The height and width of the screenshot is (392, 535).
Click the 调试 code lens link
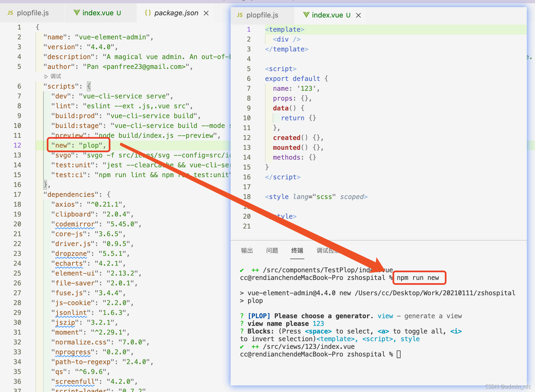(x=56, y=77)
